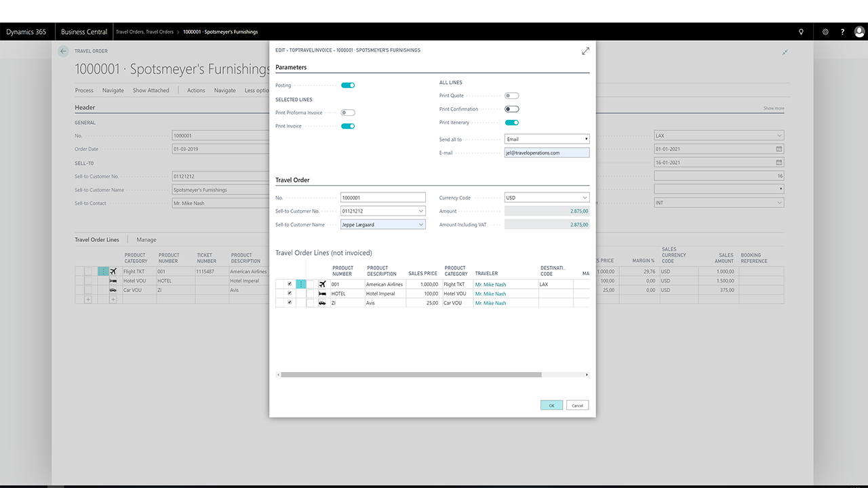Click the bed icon in the dialog's HOTEL line
Image resolution: width=868 pixels, height=488 pixels.
(x=323, y=294)
